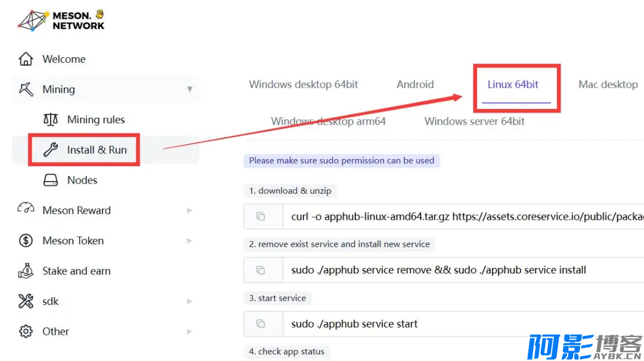Click the Stake and earn icon

point(26,271)
